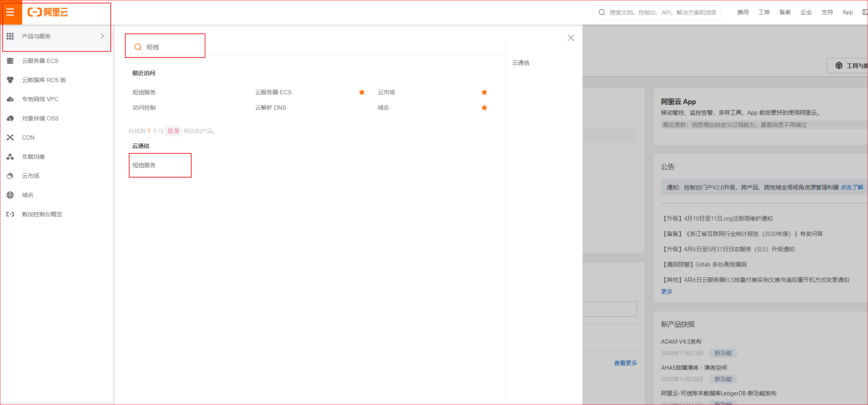Open 云数据库 RDS 版 from the sidebar
Screen dimensions: 868x405
click(x=44, y=80)
